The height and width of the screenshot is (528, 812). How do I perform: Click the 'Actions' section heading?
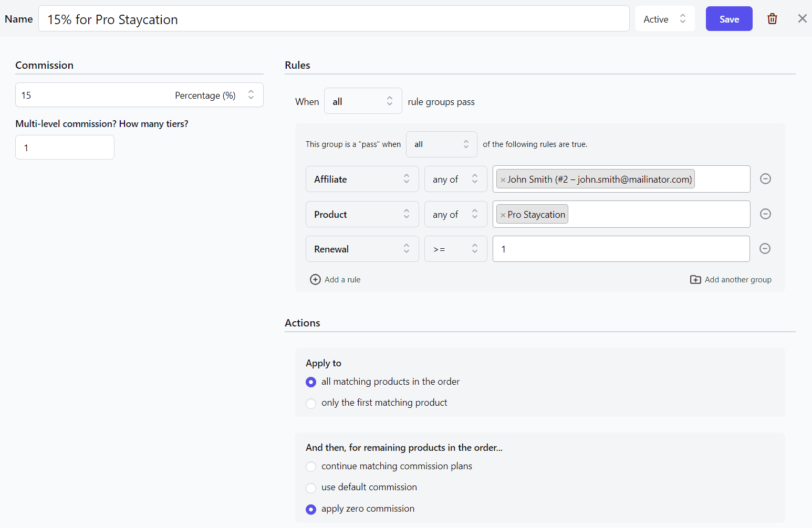(303, 323)
